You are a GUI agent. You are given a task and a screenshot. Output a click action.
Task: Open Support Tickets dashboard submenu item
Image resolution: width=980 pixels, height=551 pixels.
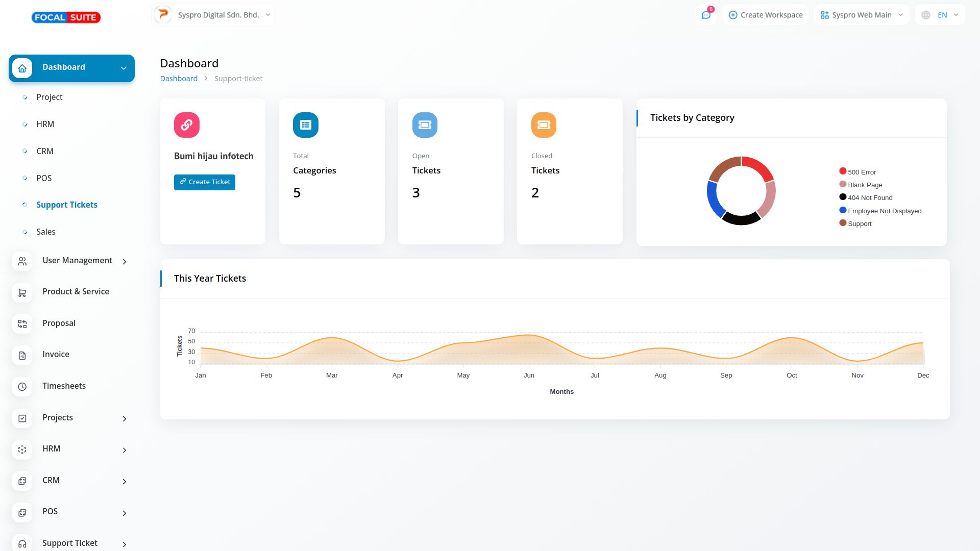point(67,205)
